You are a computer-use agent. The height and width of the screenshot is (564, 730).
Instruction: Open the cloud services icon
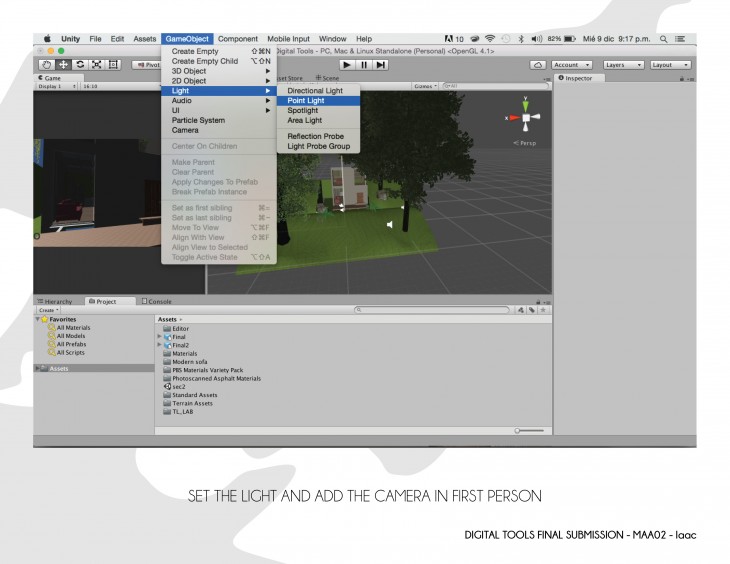click(537, 64)
